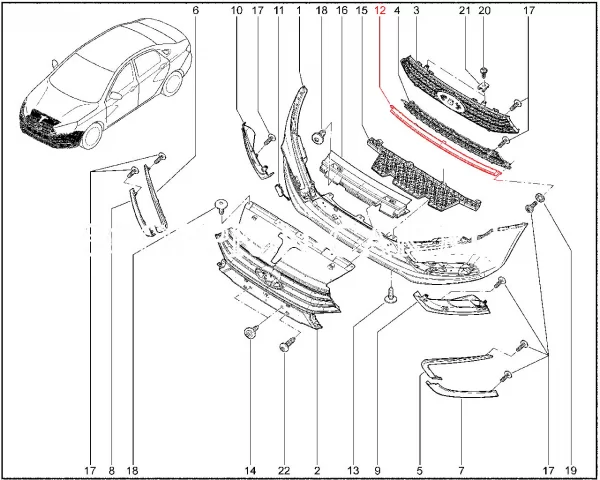
Task: Select the clip fastener above label 13
Action: point(391,295)
